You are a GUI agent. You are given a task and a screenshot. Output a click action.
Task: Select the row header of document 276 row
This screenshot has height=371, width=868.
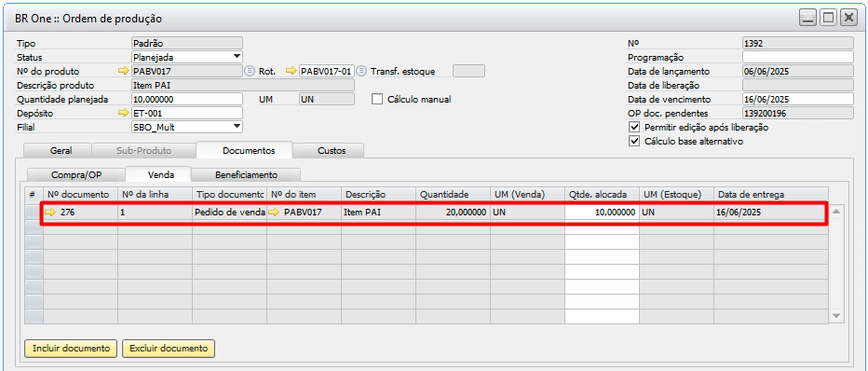coord(34,213)
